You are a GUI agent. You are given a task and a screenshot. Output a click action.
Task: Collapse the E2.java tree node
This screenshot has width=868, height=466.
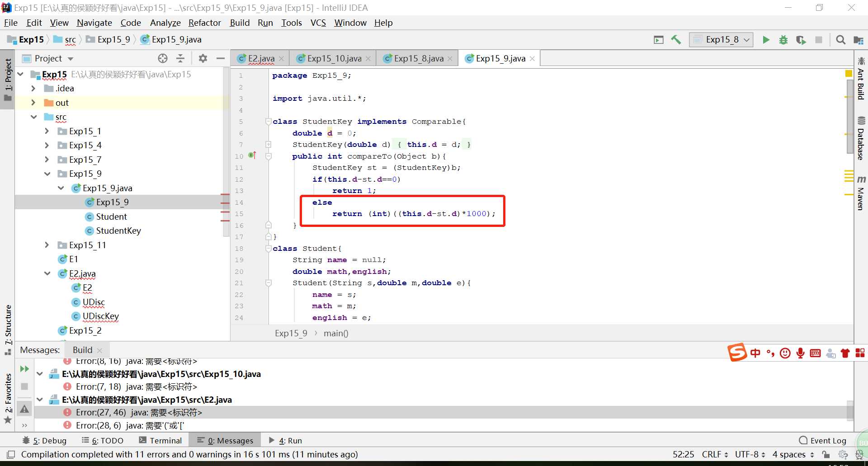pyautogui.click(x=47, y=273)
